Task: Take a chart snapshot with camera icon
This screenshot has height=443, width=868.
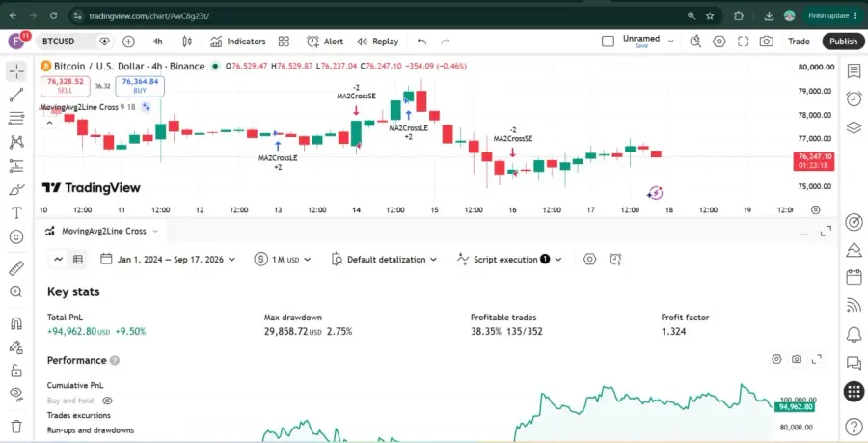Action: pyautogui.click(x=766, y=42)
